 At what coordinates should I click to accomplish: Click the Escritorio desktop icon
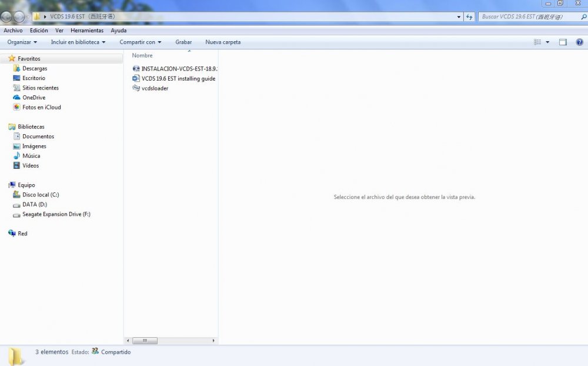16,78
